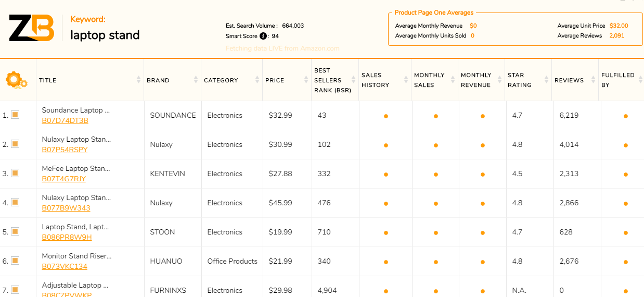Click Monthly Sales dot for KENTEVIN row
Viewport: 644px width, 297px height.
pos(435,175)
